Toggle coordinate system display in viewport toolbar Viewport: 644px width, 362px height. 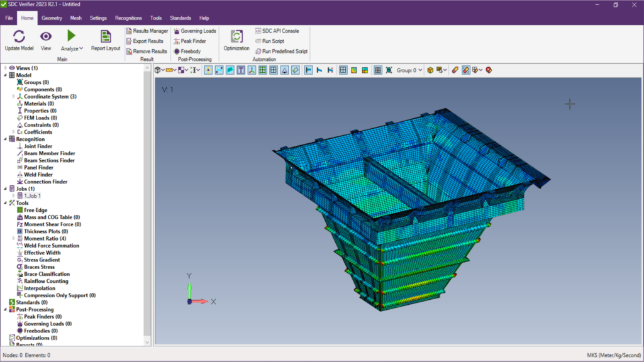coord(251,70)
